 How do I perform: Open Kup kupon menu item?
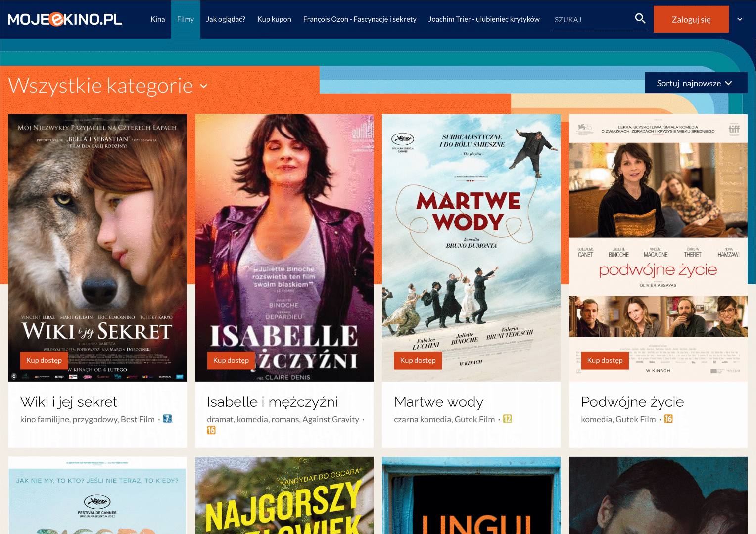[274, 19]
